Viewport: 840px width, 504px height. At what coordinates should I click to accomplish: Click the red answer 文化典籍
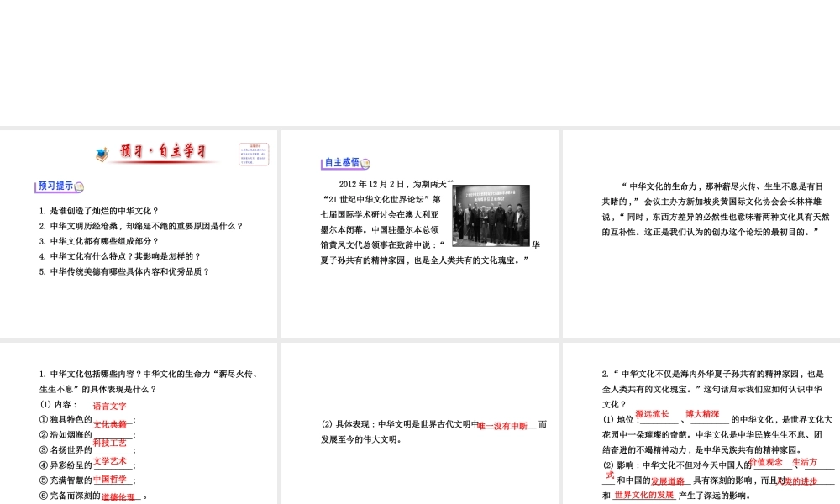pyautogui.click(x=110, y=424)
